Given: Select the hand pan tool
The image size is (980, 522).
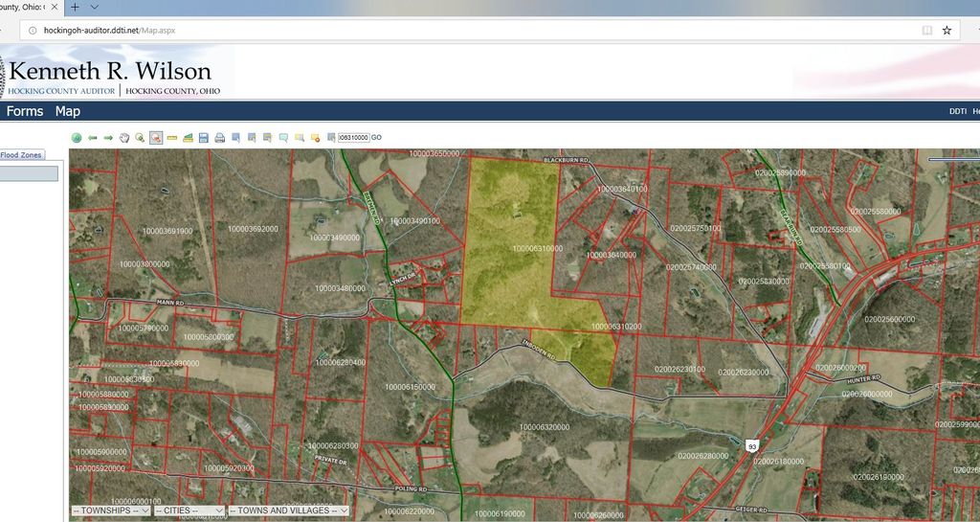Looking at the screenshot, I should pyautogui.click(x=124, y=138).
